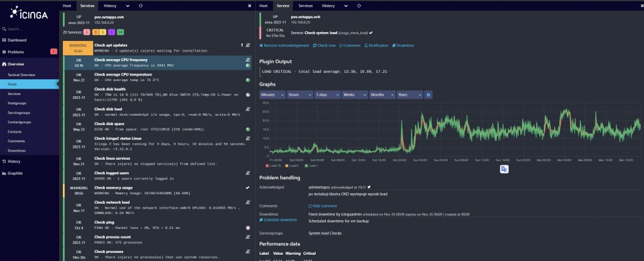Click the sidebar Search field
The image size is (644, 261).
(30, 29)
